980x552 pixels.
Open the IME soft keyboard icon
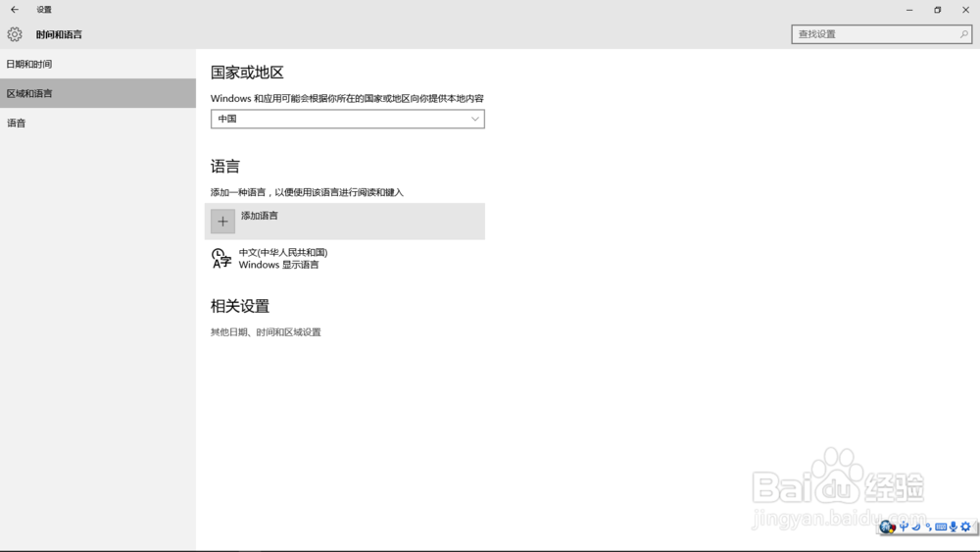tap(941, 527)
